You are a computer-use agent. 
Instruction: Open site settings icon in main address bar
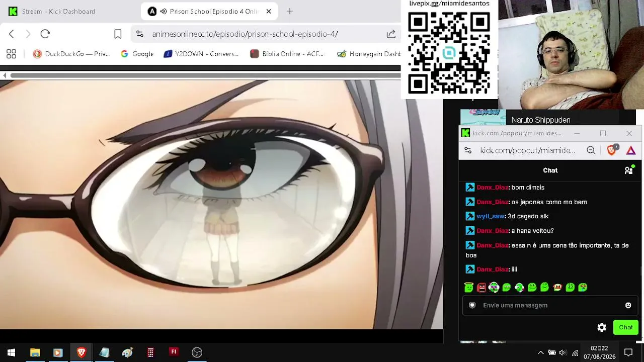pos(140,34)
